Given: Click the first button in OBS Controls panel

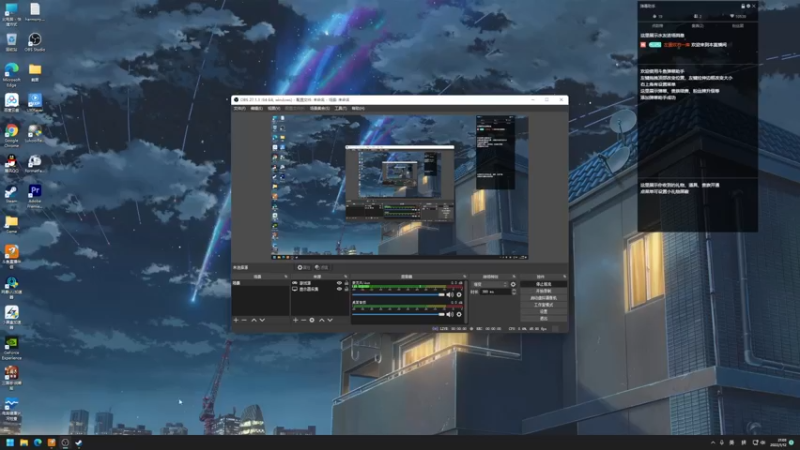Looking at the screenshot, I should tap(543, 284).
